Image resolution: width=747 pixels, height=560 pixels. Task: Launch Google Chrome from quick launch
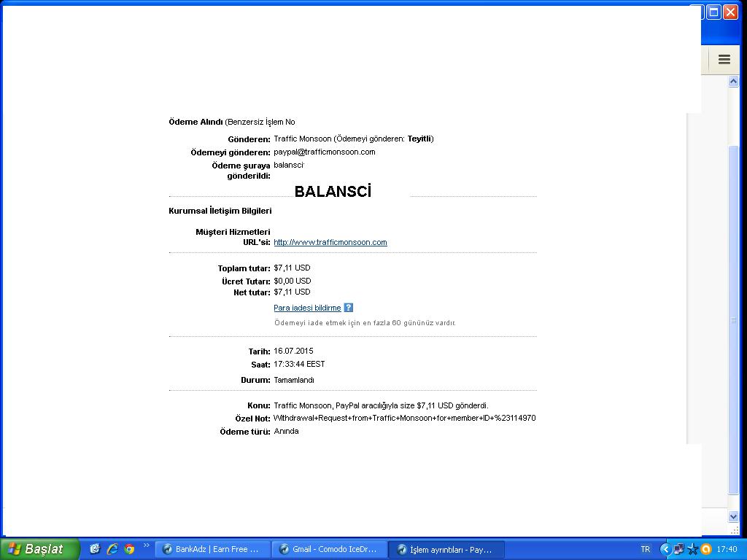[x=129, y=549]
